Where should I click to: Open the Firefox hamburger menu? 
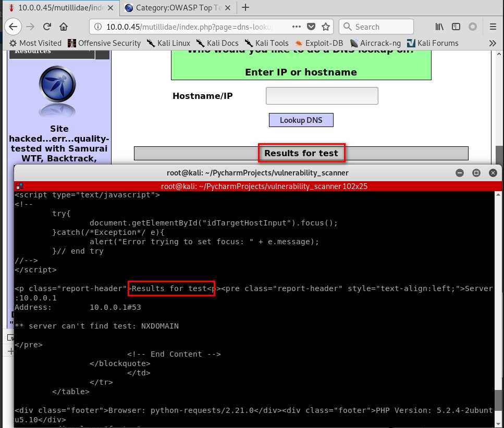[x=493, y=27]
